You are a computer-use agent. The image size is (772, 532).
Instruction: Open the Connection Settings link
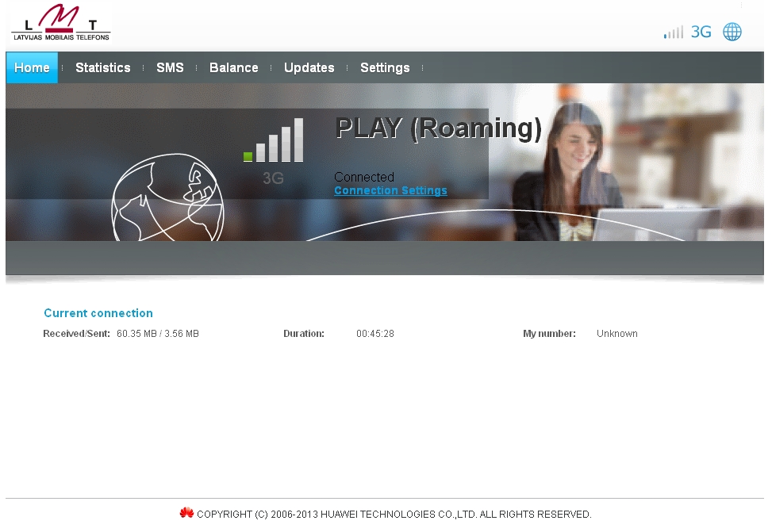coord(390,190)
